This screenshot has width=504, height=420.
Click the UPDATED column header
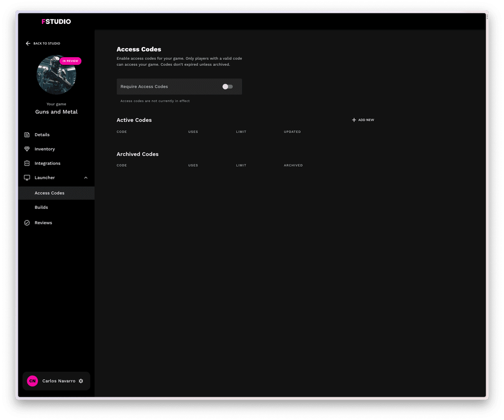(292, 132)
